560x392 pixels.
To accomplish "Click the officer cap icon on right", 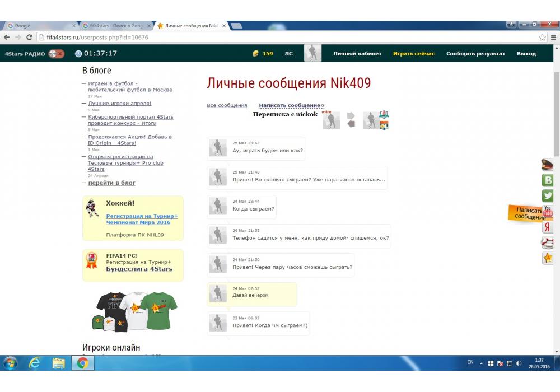I will pyautogui.click(x=548, y=165).
